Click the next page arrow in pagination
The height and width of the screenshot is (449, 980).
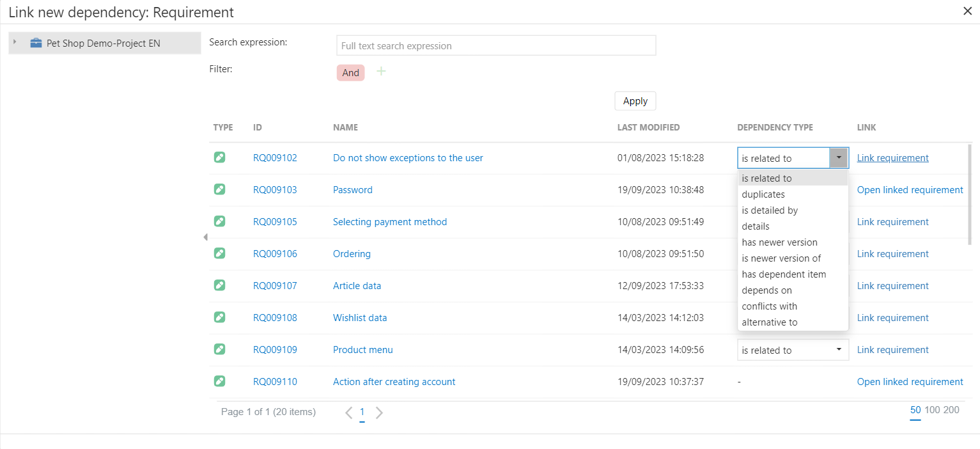pyautogui.click(x=379, y=413)
